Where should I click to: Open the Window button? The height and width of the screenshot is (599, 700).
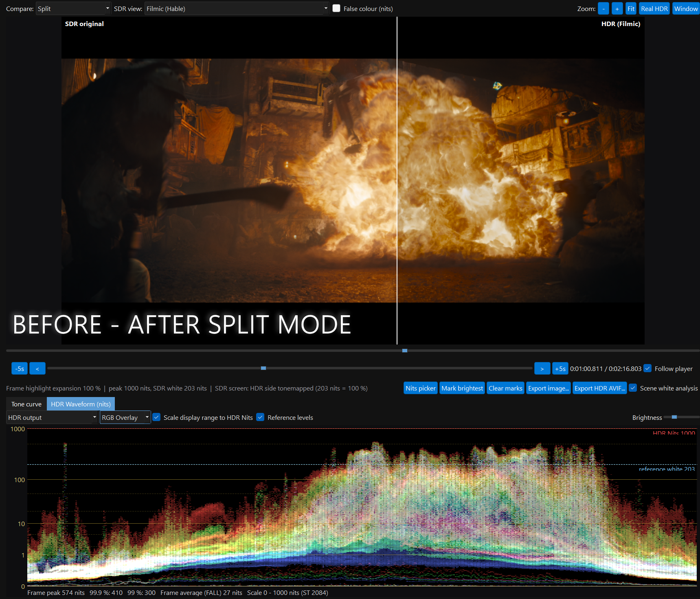(686, 9)
